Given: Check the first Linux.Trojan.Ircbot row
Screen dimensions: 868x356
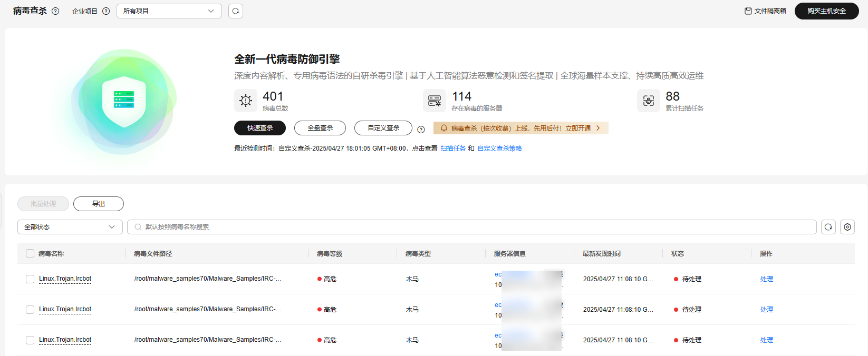Looking at the screenshot, I should [x=30, y=279].
